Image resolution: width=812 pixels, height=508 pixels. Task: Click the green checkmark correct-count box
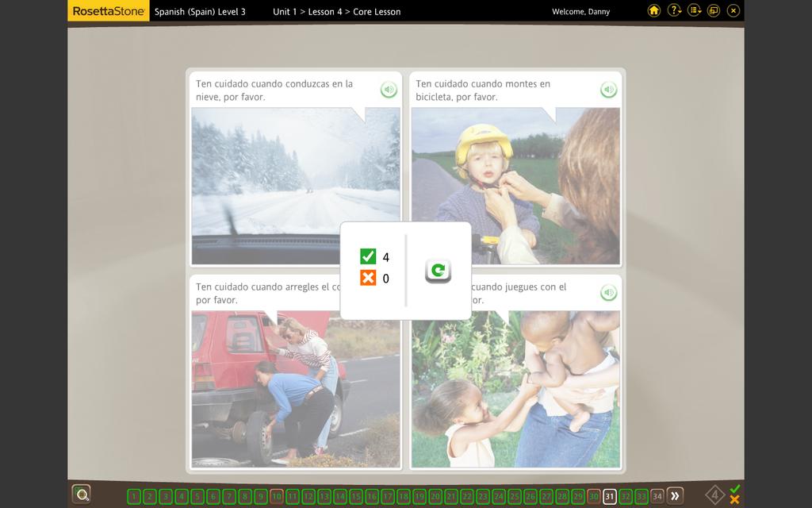[368, 256]
